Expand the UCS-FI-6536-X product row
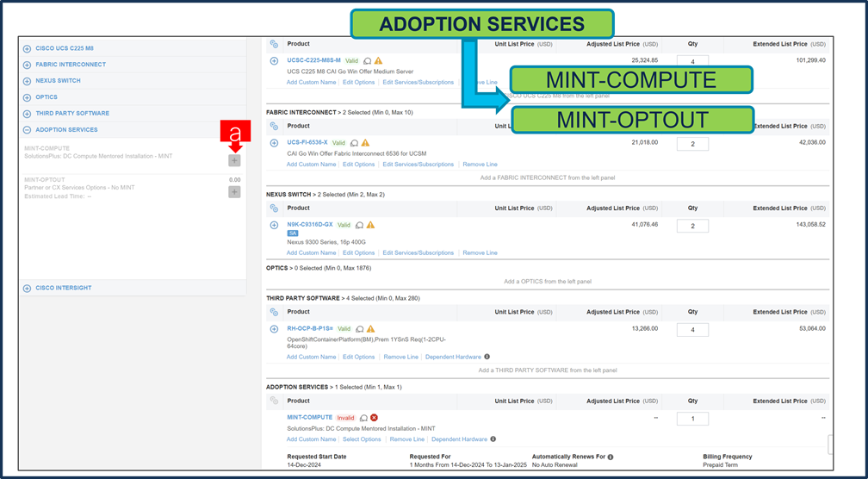Screen dimensions: 868x479 click(x=274, y=143)
